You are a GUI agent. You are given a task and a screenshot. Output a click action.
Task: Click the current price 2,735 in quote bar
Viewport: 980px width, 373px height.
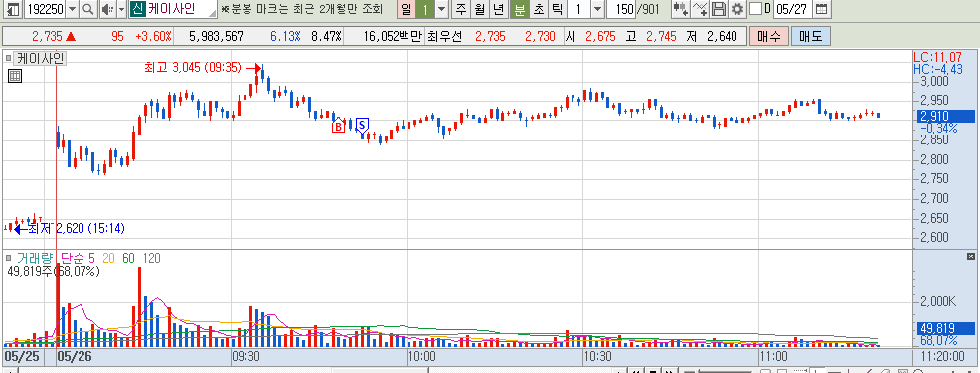pos(47,36)
